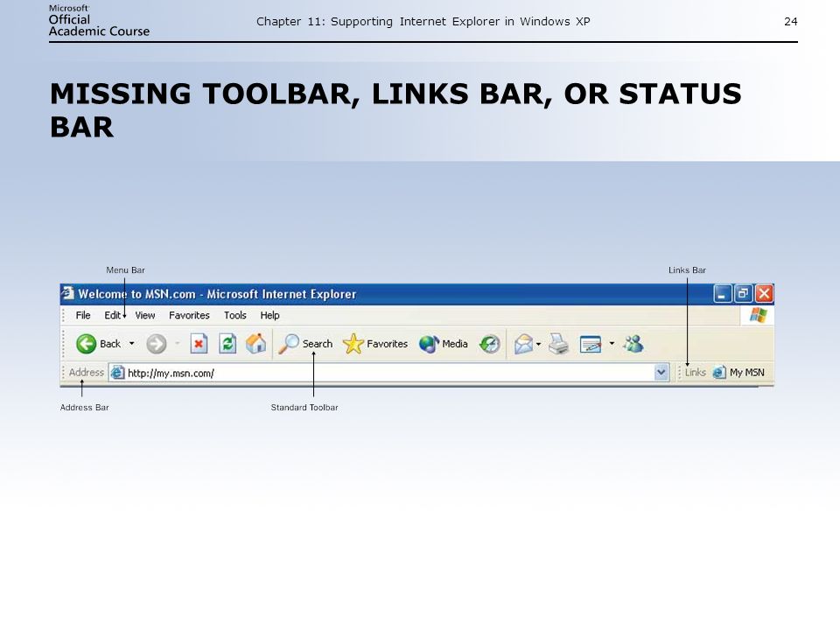Minimize the Internet Explorer window
The height and width of the screenshot is (630, 840).
coord(722,294)
